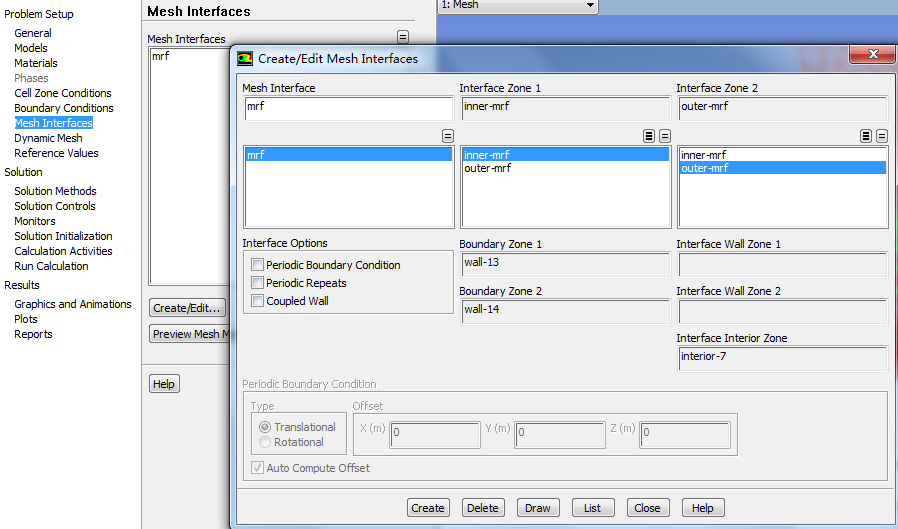Click Interface Interior Zone field interior-7
Image resolution: width=898 pixels, height=529 pixels.
782,358
